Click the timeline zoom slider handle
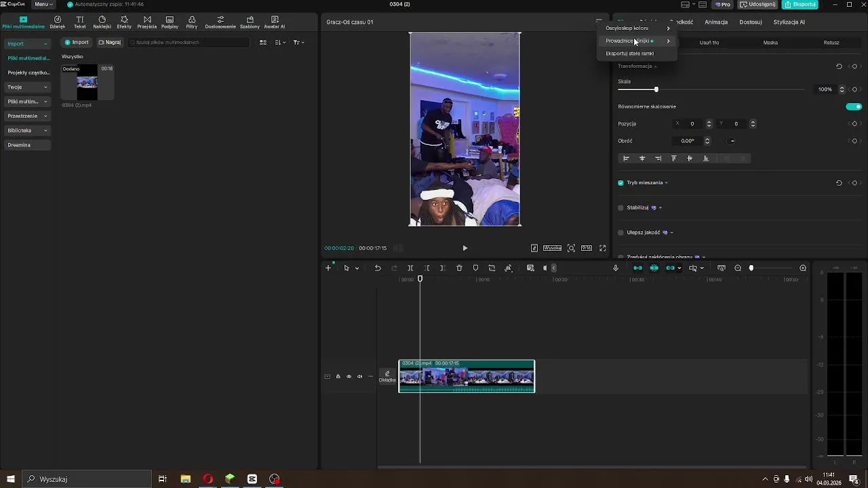This screenshot has width=868, height=488. [751, 268]
